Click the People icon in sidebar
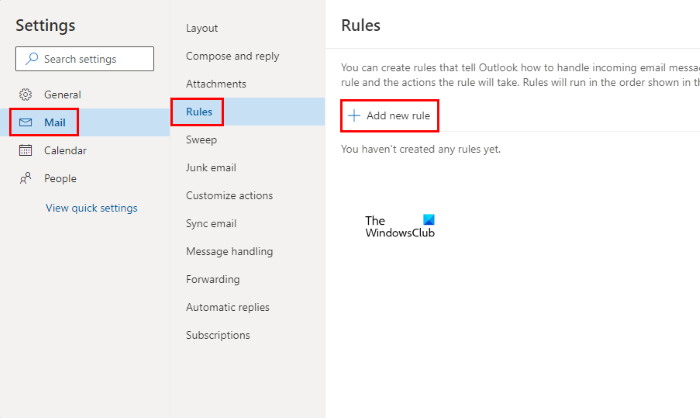This screenshot has height=418, width=700. 26,178
